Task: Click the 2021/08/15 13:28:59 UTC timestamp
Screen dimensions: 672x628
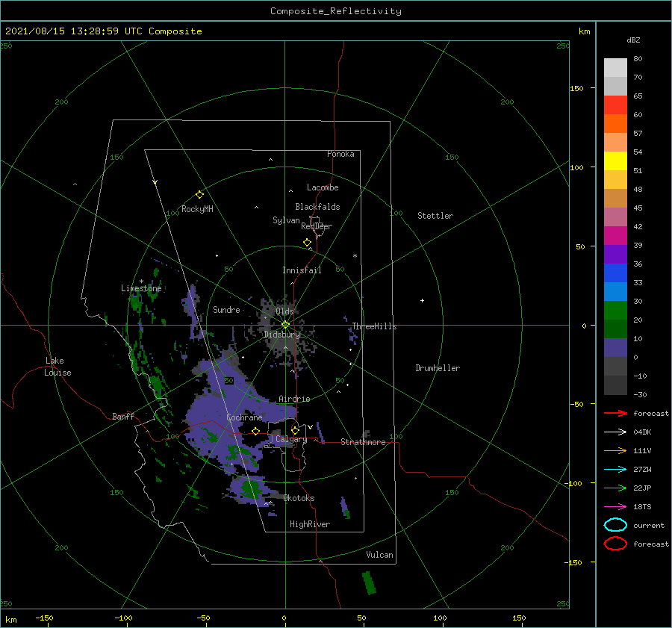Action: click(74, 31)
